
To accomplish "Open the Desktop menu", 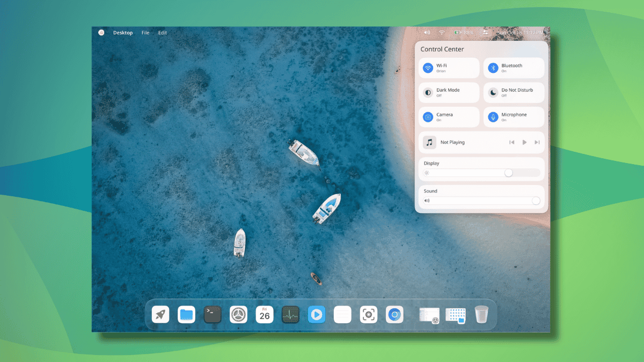I will 123,33.
